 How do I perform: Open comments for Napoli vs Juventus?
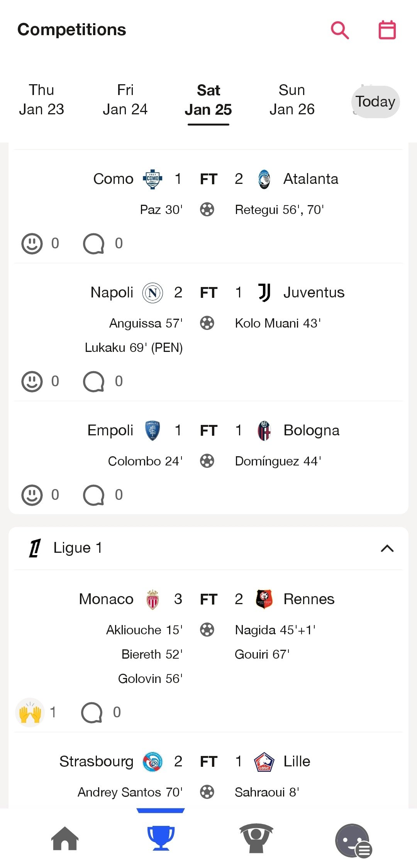94,381
